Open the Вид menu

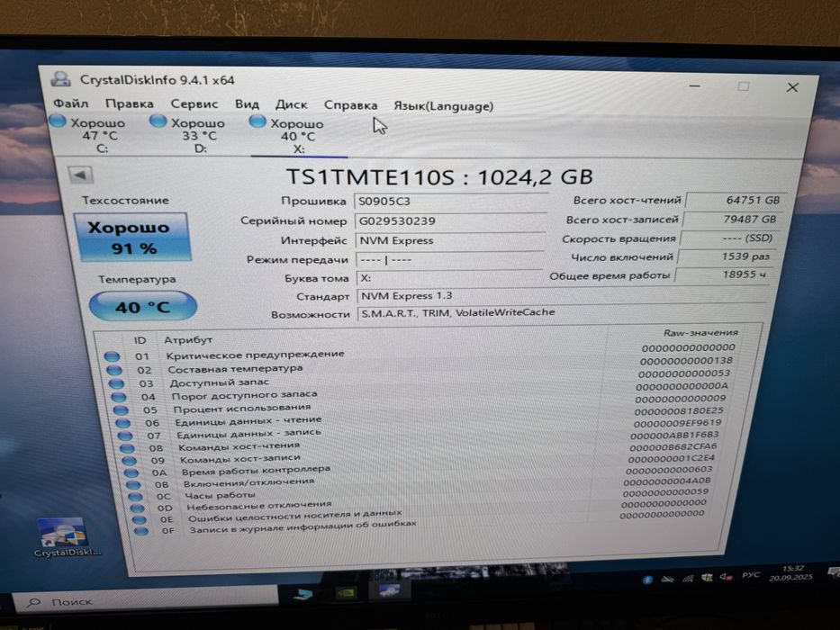[247, 104]
